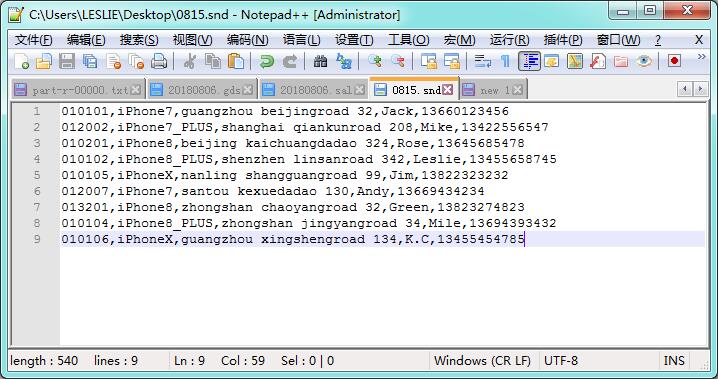This screenshot has height=379, width=718.
Task: Toggle file monitoring eye icon
Action: point(644,61)
